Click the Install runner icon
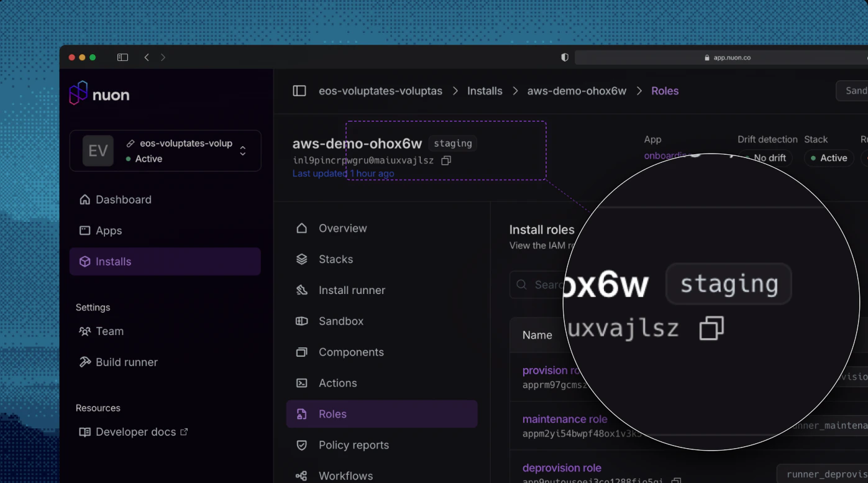The width and height of the screenshot is (868, 483). pyautogui.click(x=302, y=290)
